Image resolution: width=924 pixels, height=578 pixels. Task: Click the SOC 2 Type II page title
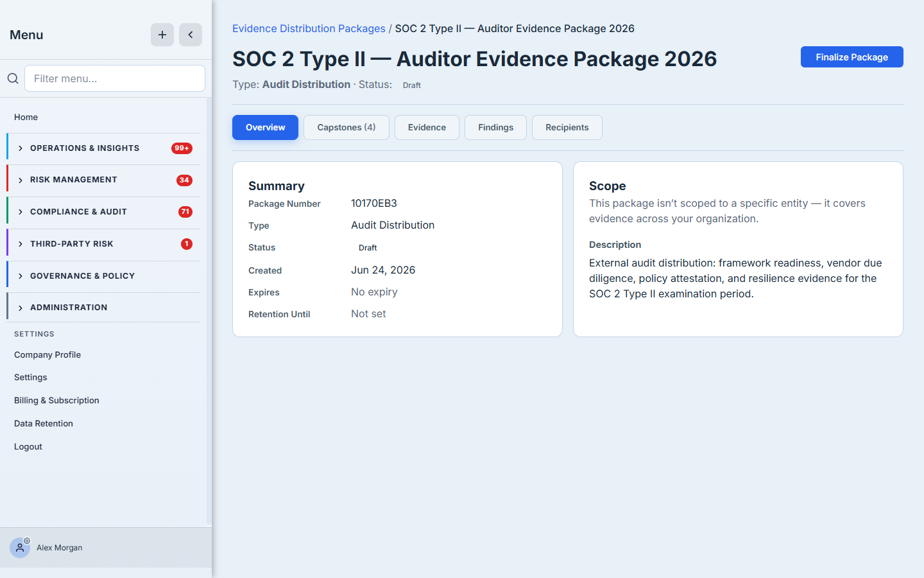475,59
